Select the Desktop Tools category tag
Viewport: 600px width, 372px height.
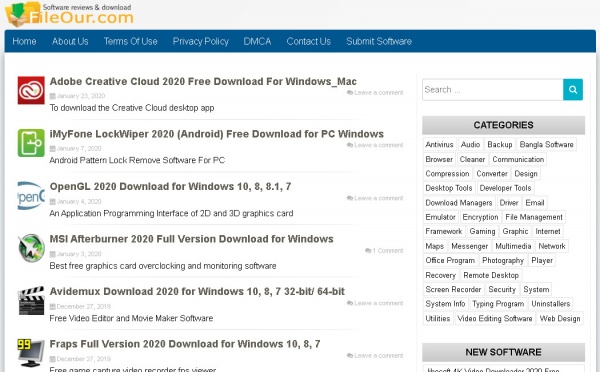(449, 188)
